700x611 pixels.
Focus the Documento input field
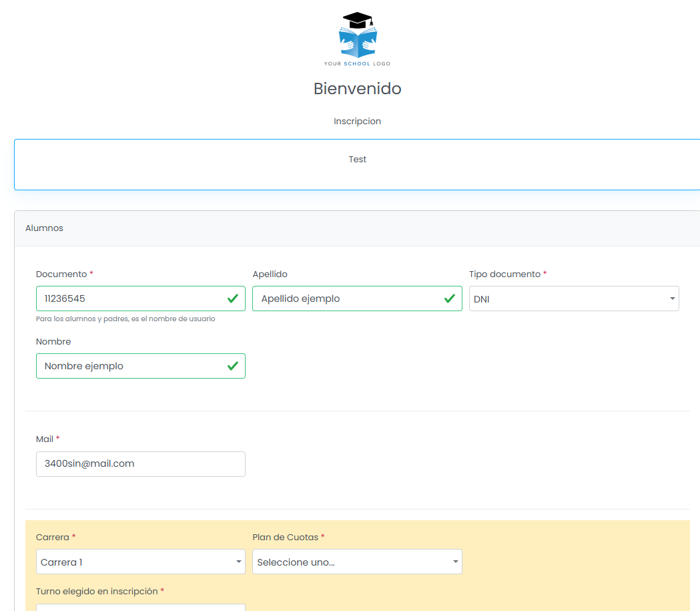(x=141, y=298)
